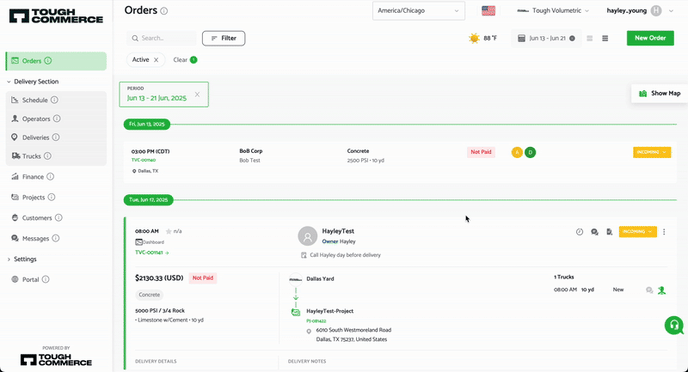This screenshot has height=372, width=688.
Task: Open the clock history icon on HayleyTest order
Action: [x=580, y=232]
